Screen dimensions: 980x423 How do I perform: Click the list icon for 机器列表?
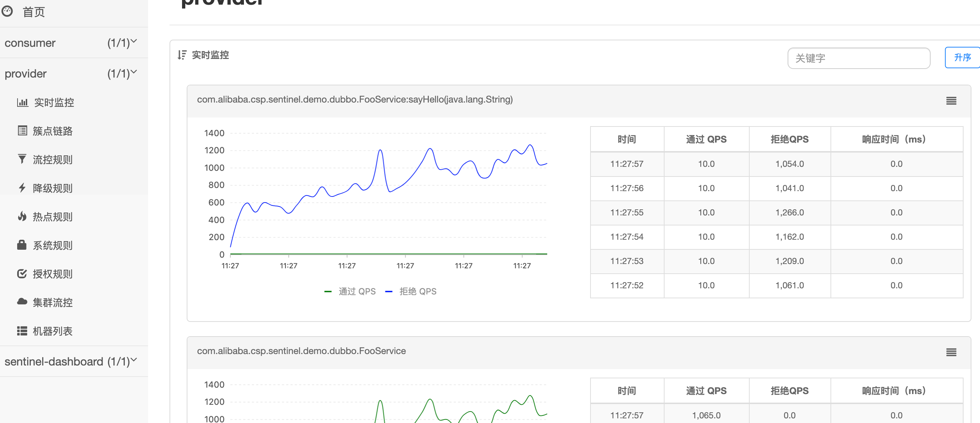[x=22, y=331]
